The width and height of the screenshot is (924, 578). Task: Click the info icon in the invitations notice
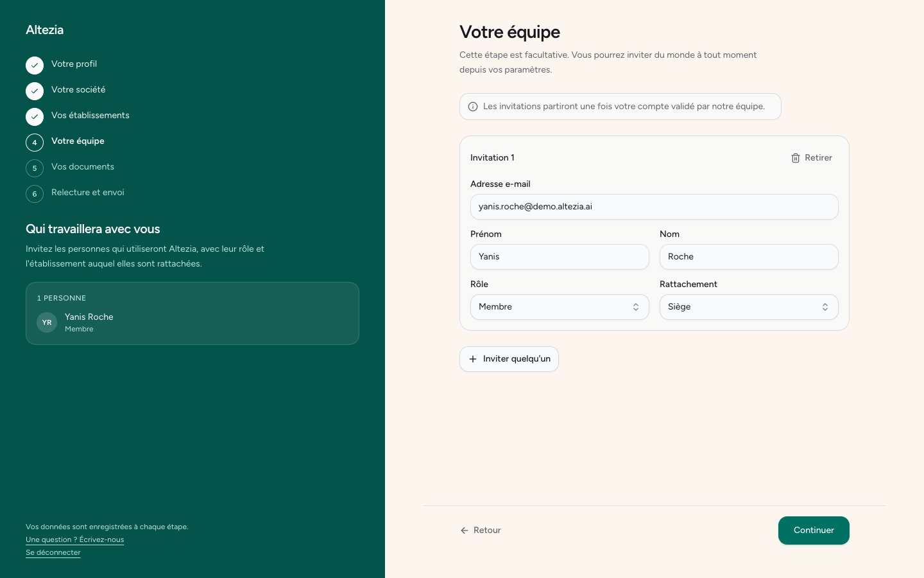[473, 107]
